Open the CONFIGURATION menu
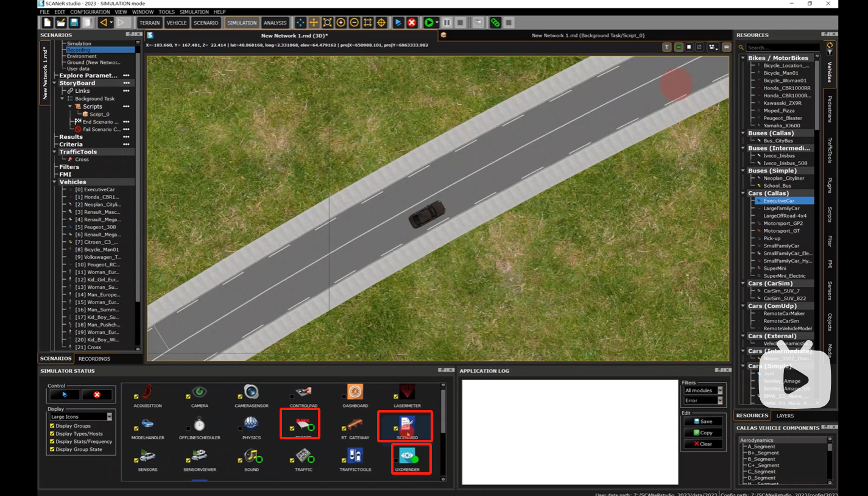The width and height of the screenshot is (868, 496). tap(90, 12)
